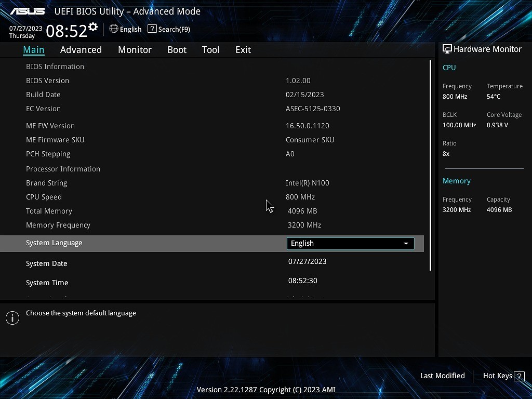Click Hardware Monitor memory frequency 3200 MHz
This screenshot has width=532, height=399.
pos(456,210)
